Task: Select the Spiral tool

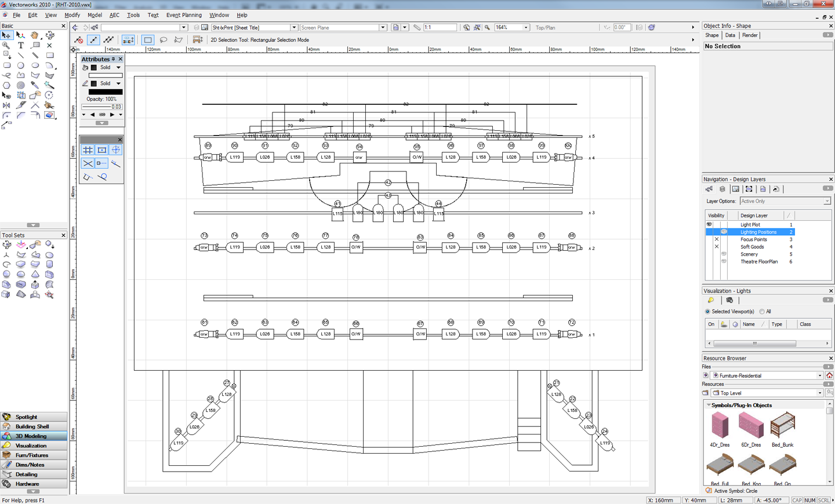Action: pyautogui.click(x=21, y=85)
